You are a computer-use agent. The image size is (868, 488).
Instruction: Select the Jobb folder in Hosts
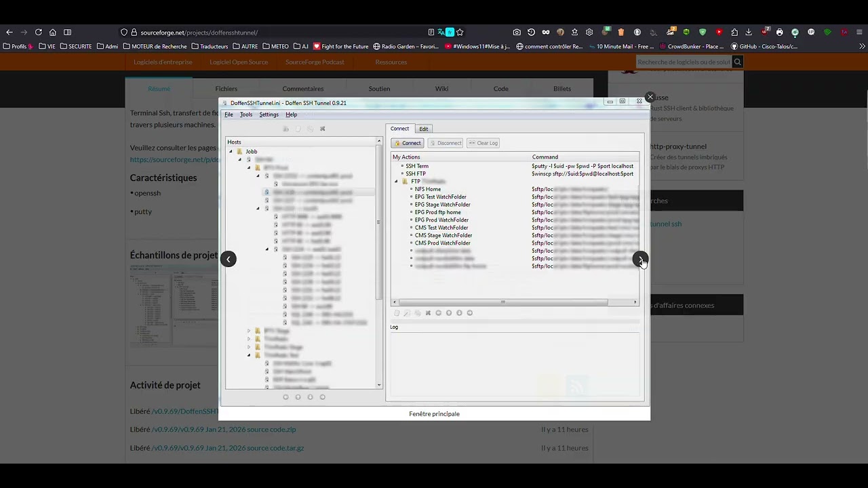coord(251,152)
